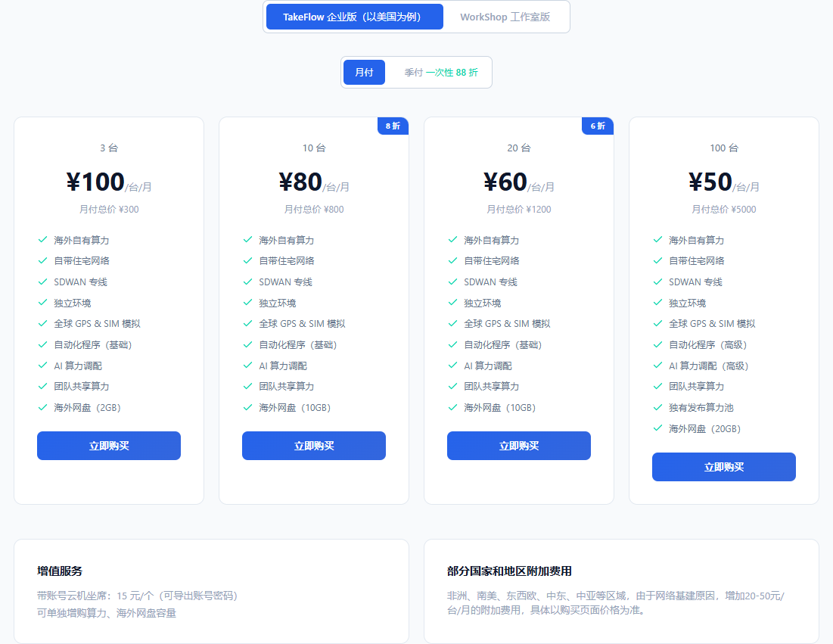Click checkmark beside 团队共享算力 in 20 台 plan
Screen dimensions: 833x644
tap(452, 386)
